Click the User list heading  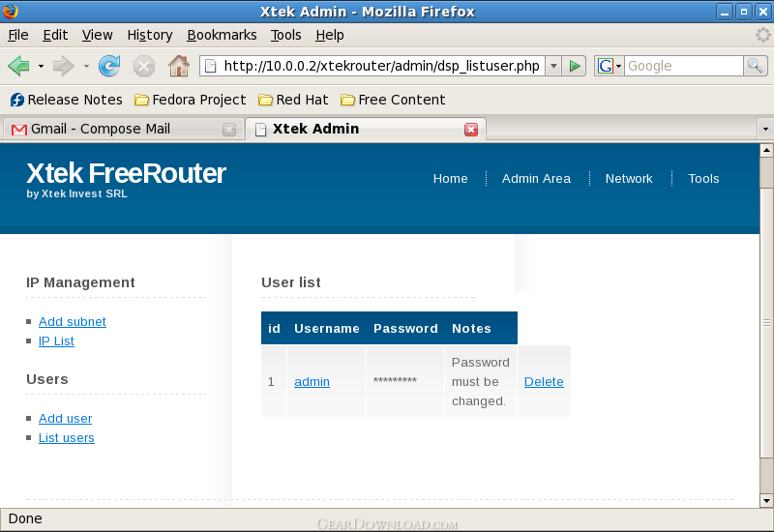[x=291, y=282]
